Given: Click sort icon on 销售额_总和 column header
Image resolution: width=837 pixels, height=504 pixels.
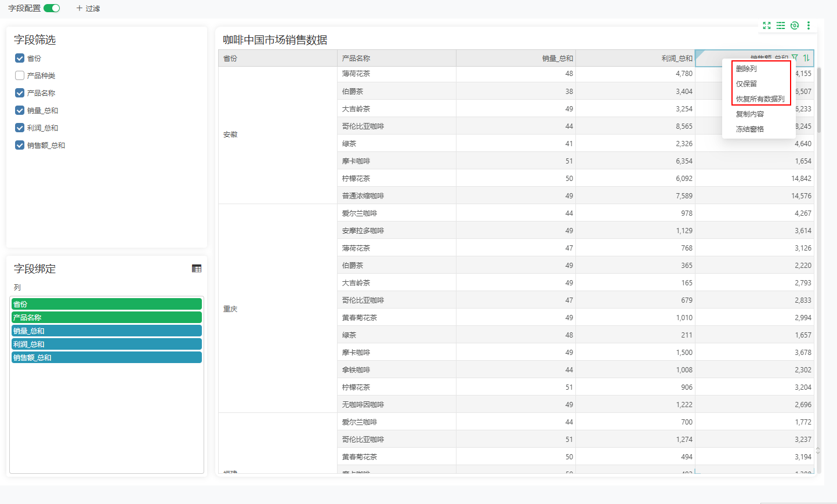Looking at the screenshot, I should (806, 58).
